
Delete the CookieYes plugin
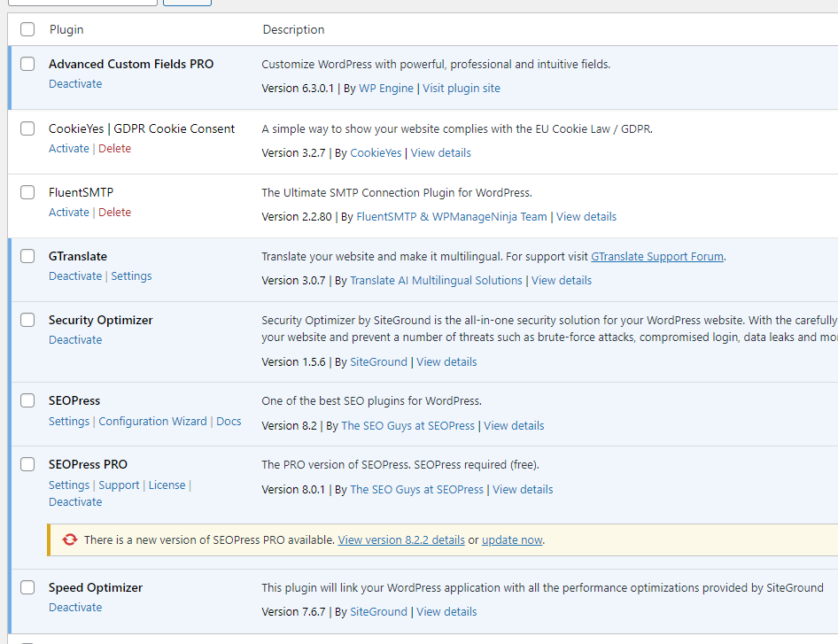tap(114, 149)
